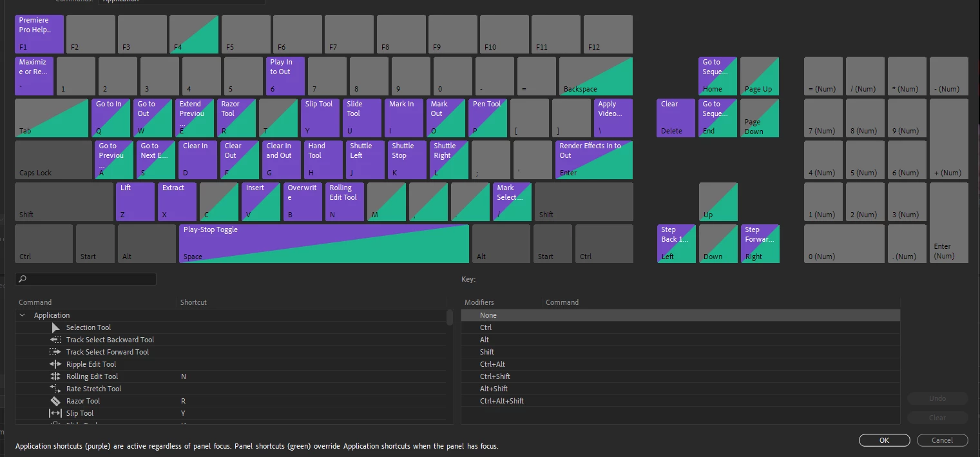Select the Insert V key
This screenshot has height=457, width=980.
[261, 202]
